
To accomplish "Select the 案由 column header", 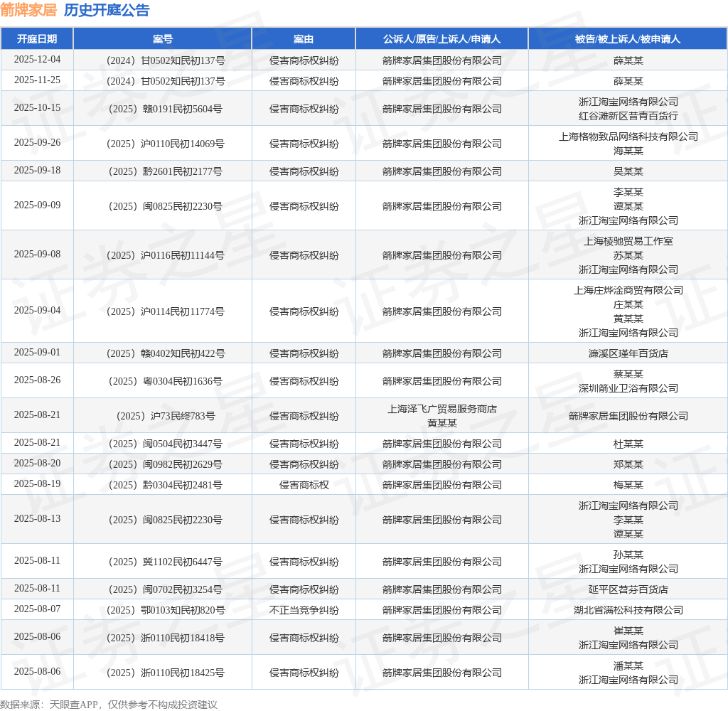I will tap(304, 39).
